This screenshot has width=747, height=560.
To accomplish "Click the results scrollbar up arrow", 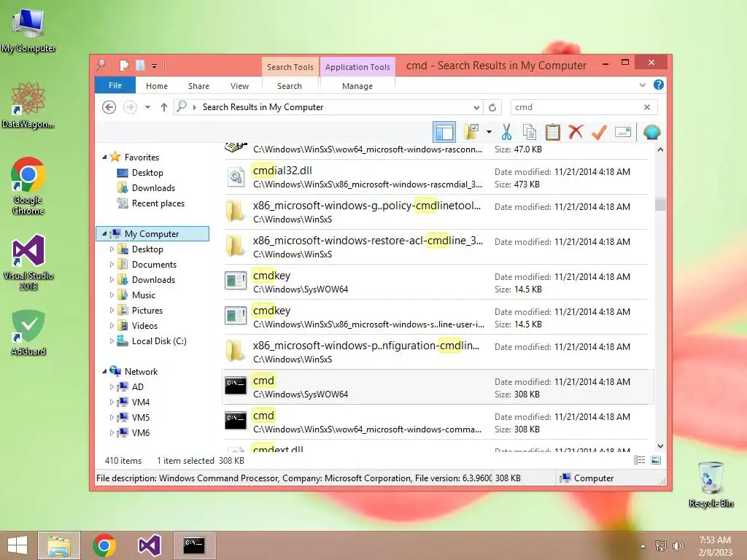I will [x=660, y=149].
